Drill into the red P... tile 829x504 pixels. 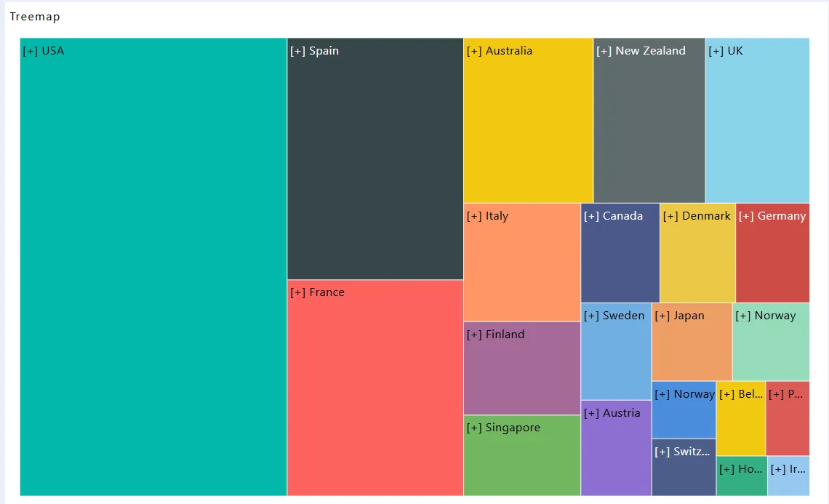coord(788,418)
